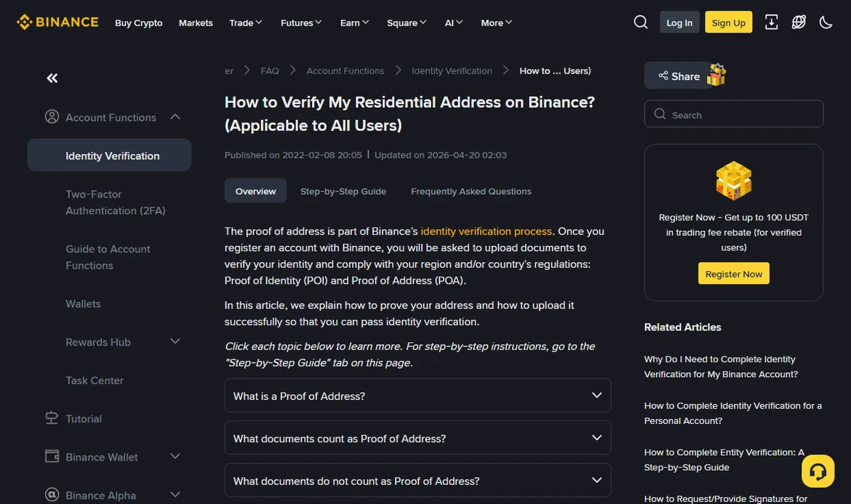Switch to the Step-by-Step Guide tab

coord(343,191)
